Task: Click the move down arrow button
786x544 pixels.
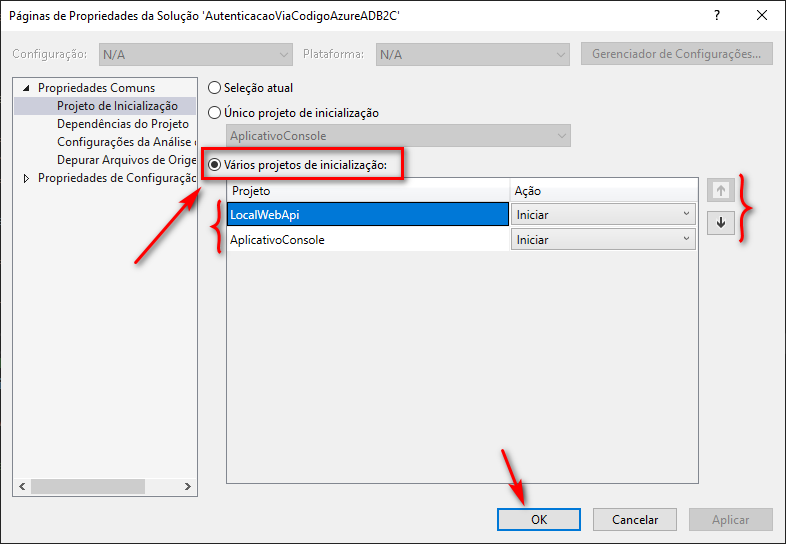Action: pos(719,223)
